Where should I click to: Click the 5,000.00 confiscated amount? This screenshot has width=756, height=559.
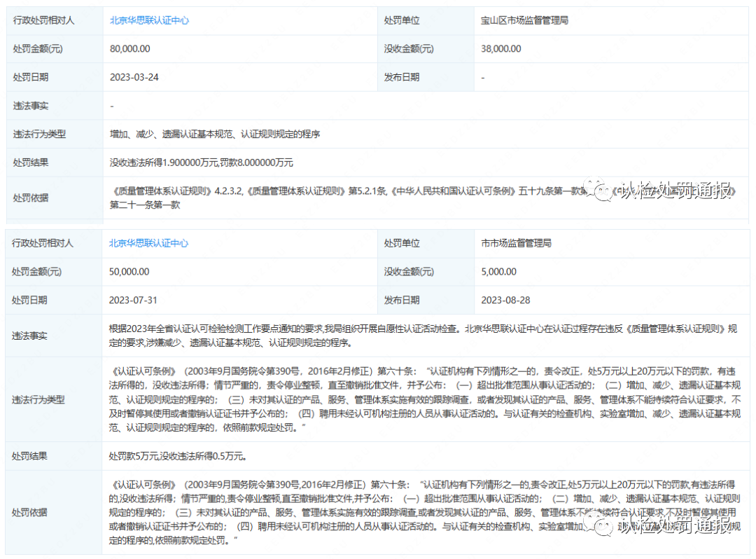498,272
